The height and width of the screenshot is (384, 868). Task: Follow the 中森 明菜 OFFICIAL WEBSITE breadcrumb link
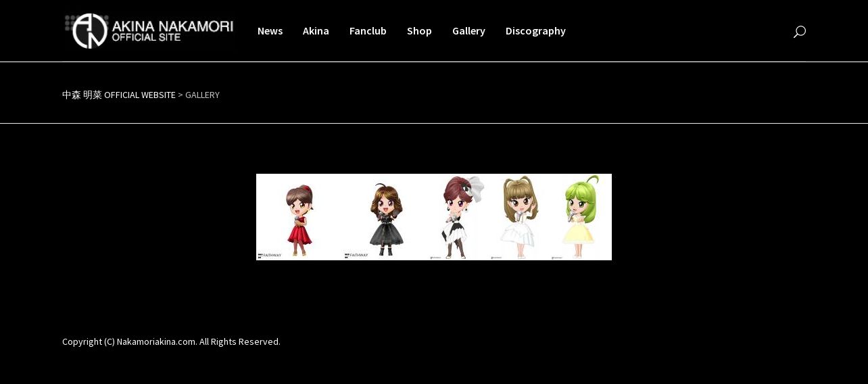[x=119, y=95]
